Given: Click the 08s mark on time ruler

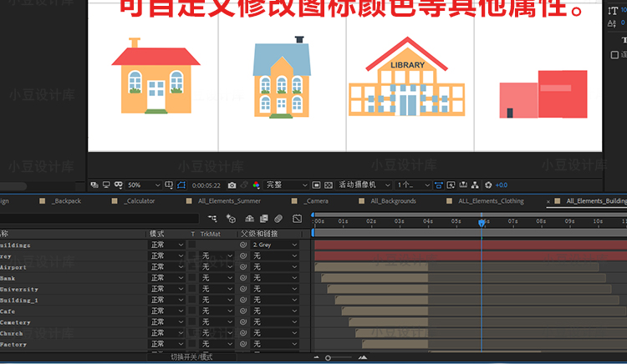Looking at the screenshot, I should pos(541,221).
